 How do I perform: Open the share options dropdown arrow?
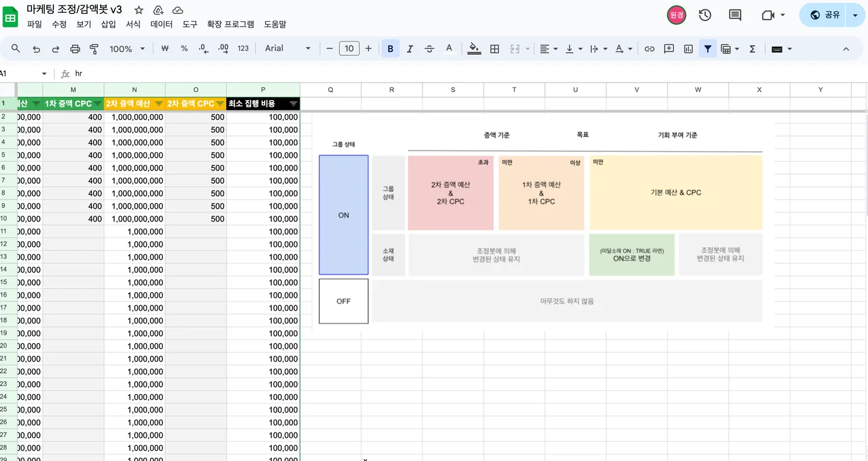[x=855, y=15]
